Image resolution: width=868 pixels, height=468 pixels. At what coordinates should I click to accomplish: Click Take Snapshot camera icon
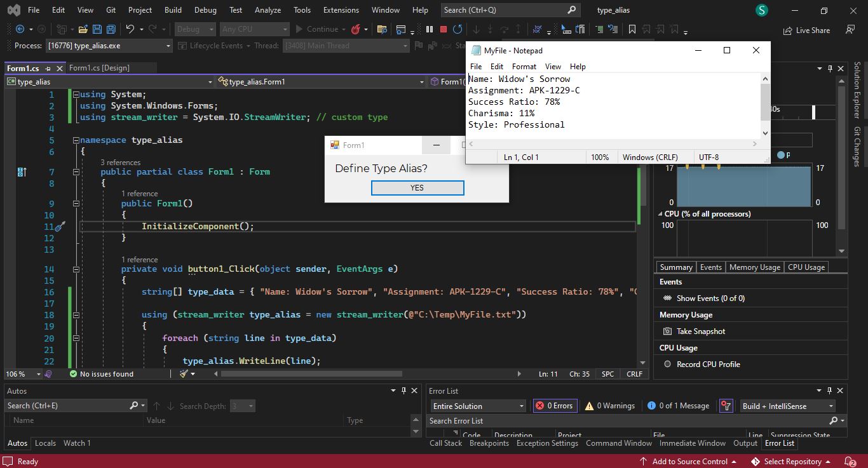click(667, 331)
